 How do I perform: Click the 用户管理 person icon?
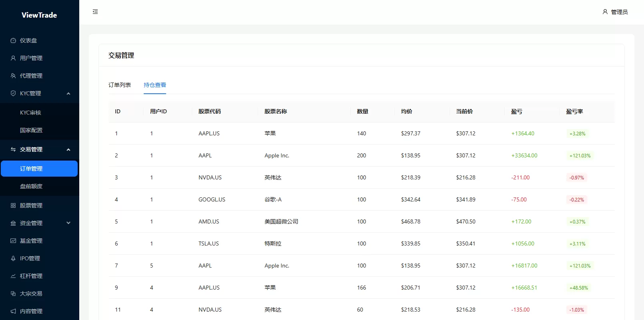[x=13, y=58]
